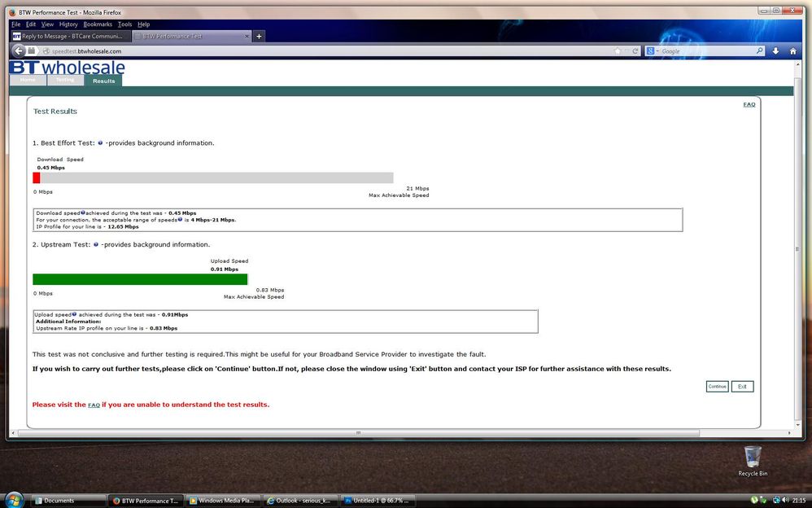This screenshot has height=508, width=812.
Task: Reload the page with refresh icon
Action: [635, 50]
